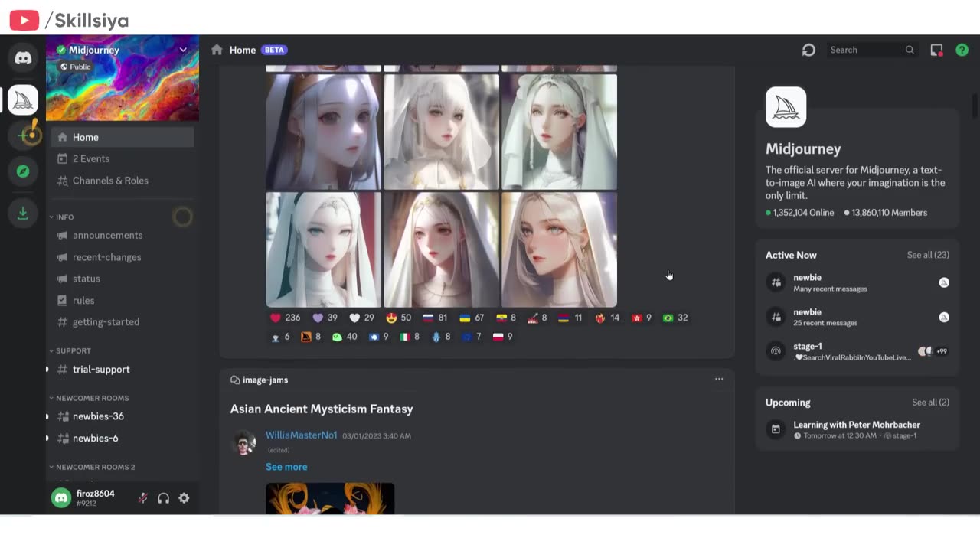
Task: Click the WilliaMasterNo1 username
Action: tap(301, 435)
